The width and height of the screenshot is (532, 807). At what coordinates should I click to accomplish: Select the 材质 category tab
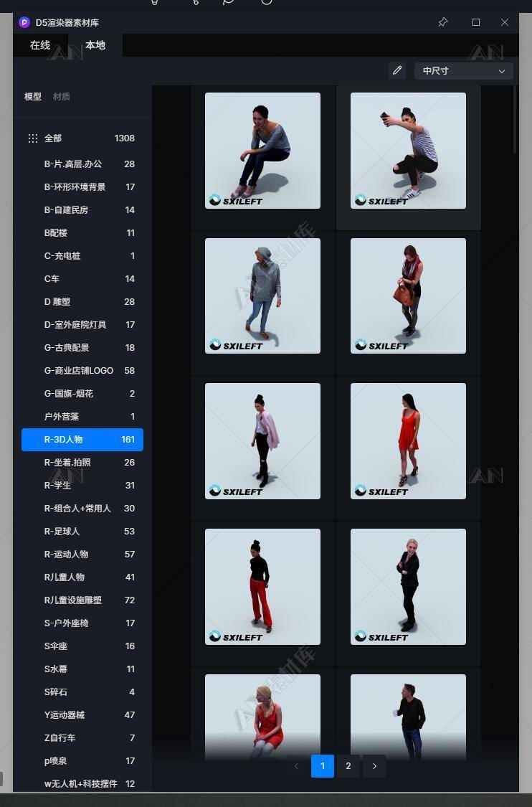[x=62, y=97]
